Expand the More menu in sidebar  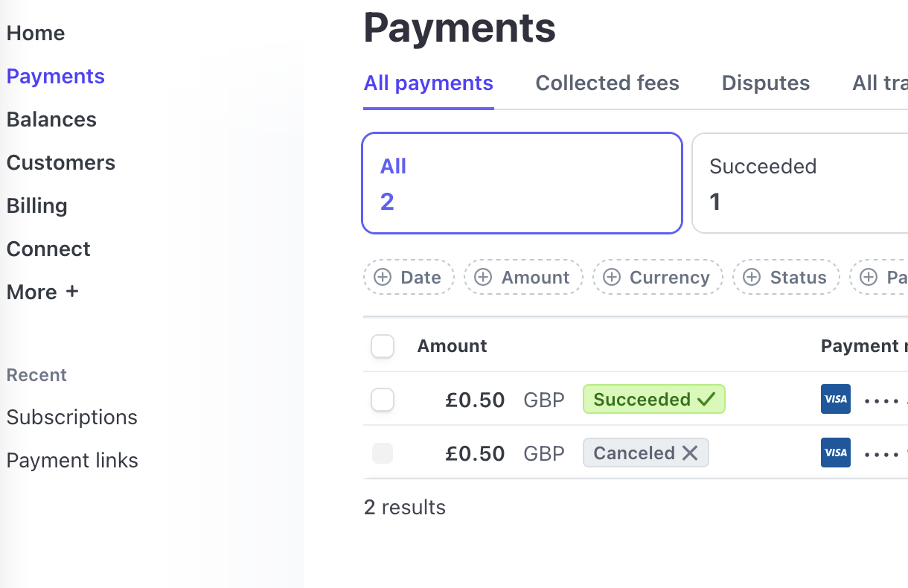[x=42, y=292]
